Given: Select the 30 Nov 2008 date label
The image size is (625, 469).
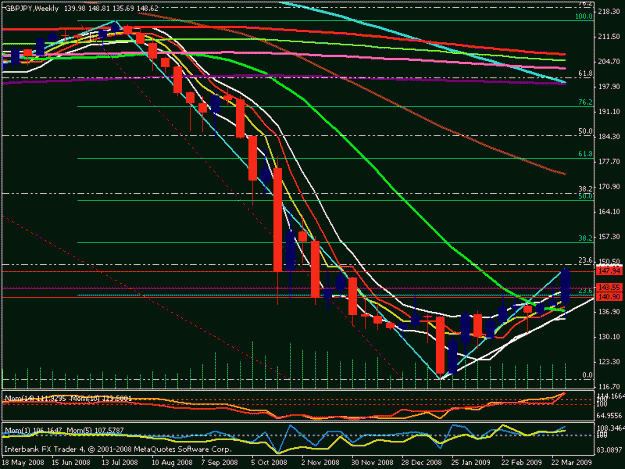Looking at the screenshot, I should point(372,463).
